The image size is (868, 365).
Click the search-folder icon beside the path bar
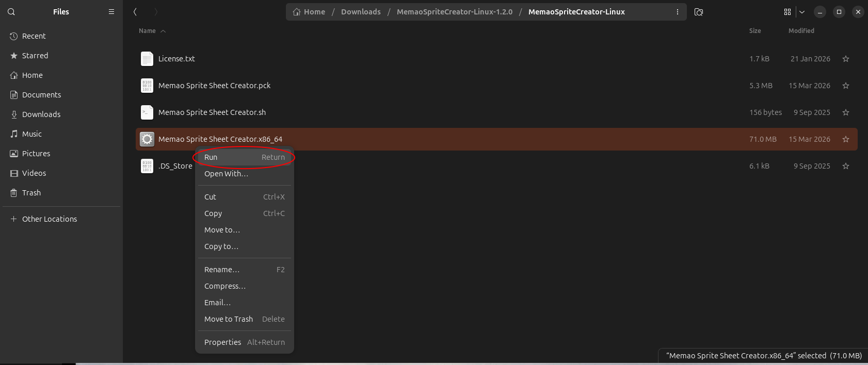tap(699, 12)
